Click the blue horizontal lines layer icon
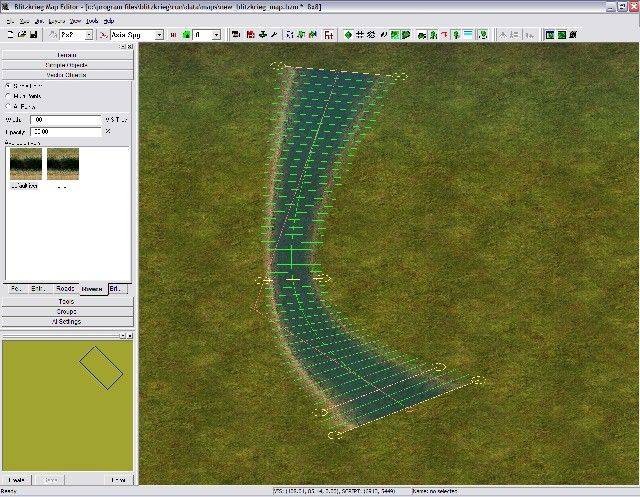640x497 pixels. coord(468,34)
